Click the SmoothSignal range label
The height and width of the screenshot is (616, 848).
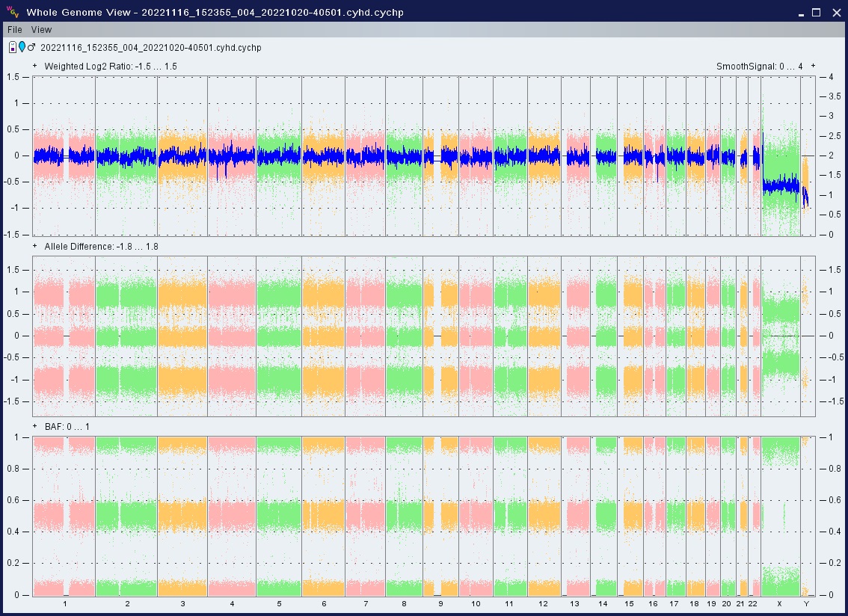(x=759, y=67)
